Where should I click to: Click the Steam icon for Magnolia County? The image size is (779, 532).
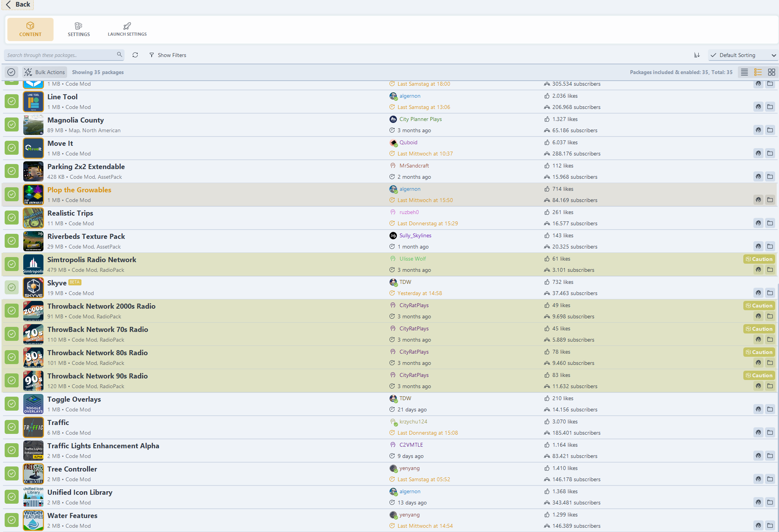pyautogui.click(x=758, y=130)
